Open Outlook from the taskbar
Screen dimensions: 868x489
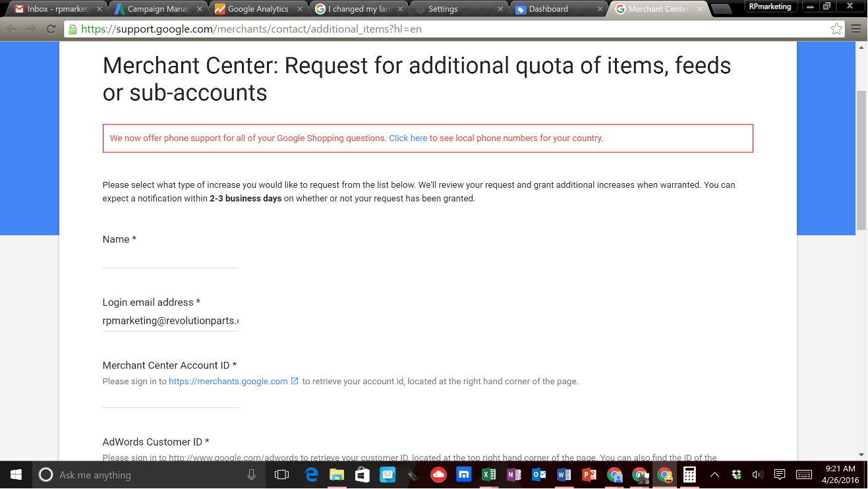(538, 475)
